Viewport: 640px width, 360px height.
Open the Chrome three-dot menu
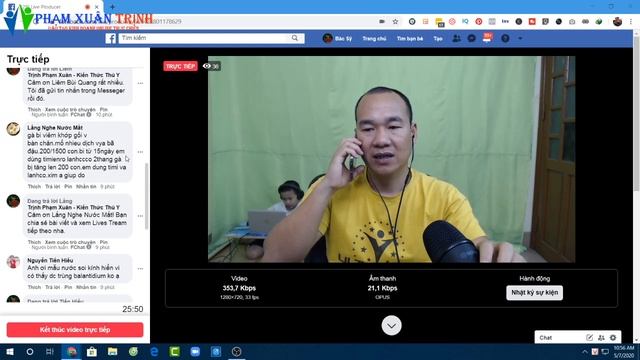(631, 22)
